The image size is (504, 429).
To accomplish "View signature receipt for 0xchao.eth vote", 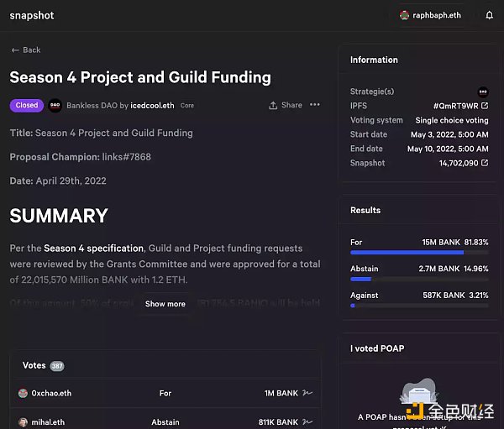I will [x=307, y=393].
